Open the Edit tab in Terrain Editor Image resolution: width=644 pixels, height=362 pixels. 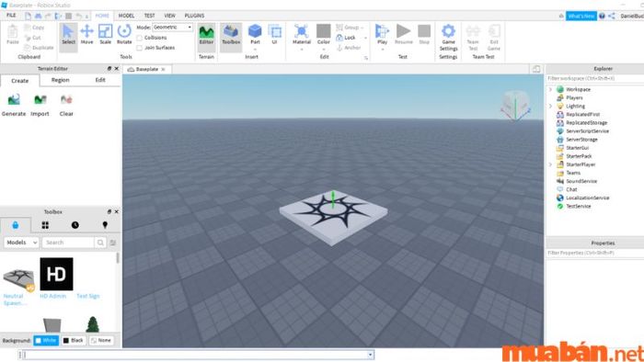pos(100,80)
